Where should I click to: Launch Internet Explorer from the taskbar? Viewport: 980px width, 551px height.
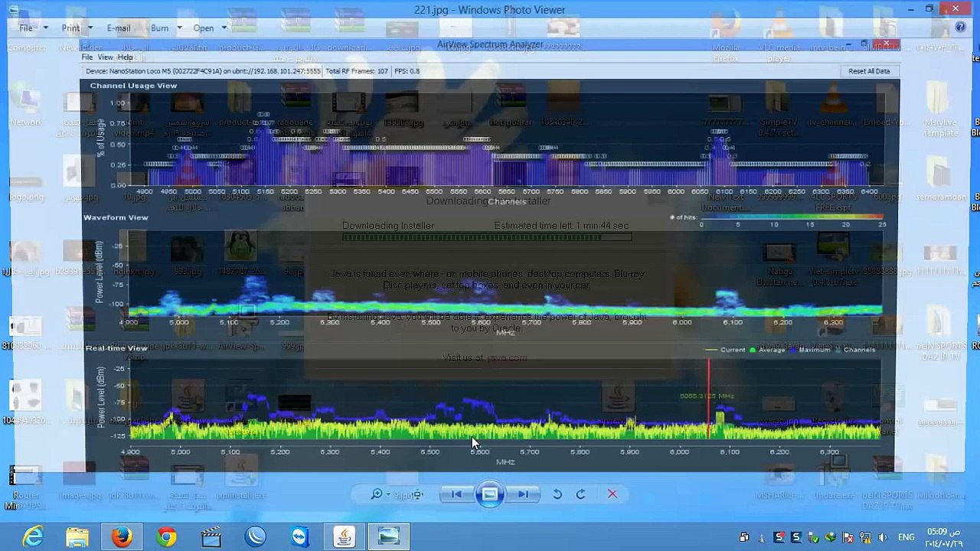(x=33, y=537)
